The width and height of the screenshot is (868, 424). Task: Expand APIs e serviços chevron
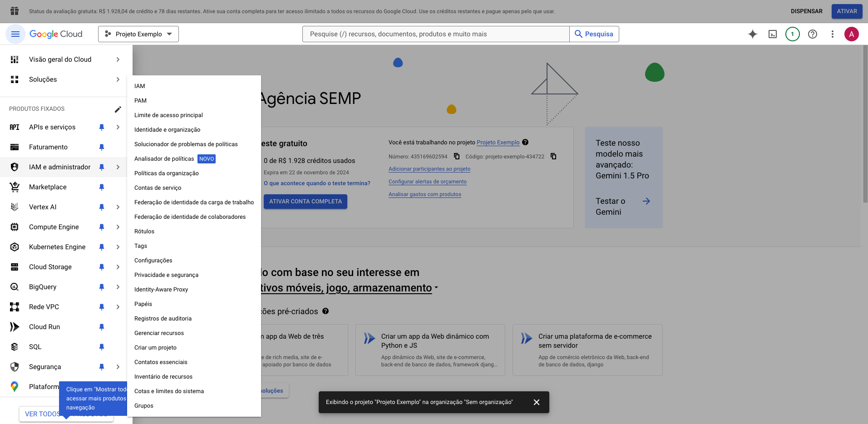[x=118, y=127]
